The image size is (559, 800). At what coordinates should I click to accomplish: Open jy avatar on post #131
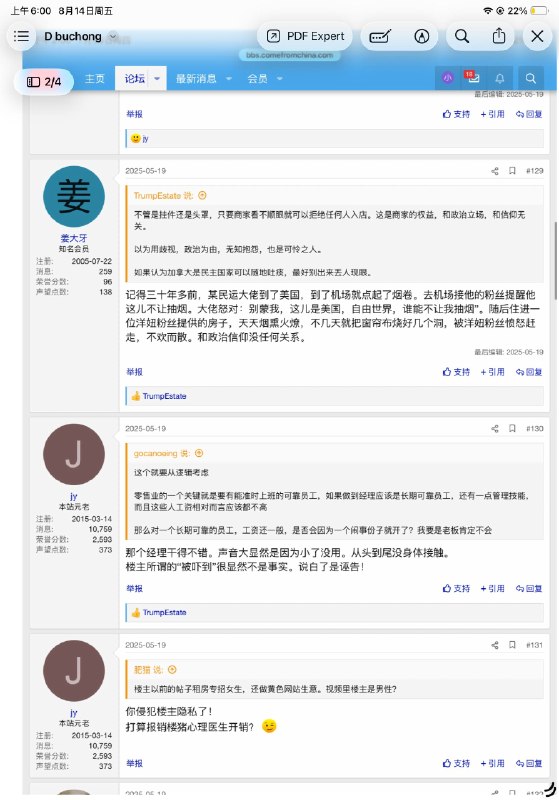point(74,671)
